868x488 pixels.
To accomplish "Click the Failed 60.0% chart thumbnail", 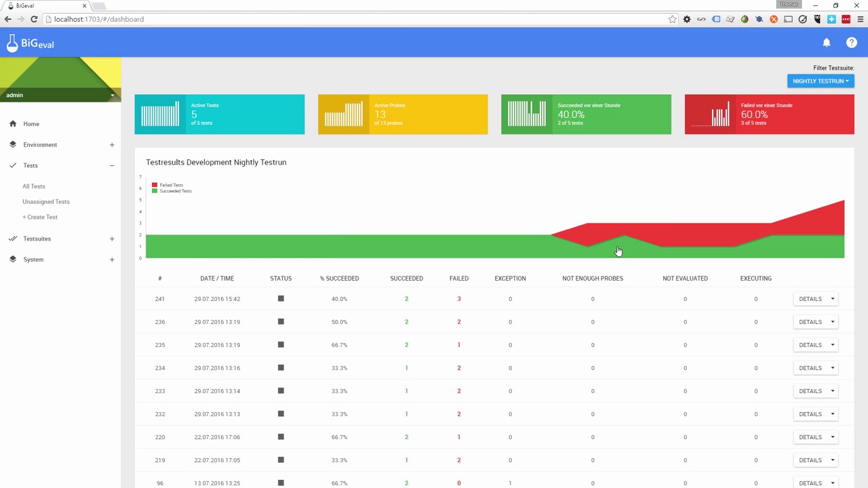I will pos(710,114).
